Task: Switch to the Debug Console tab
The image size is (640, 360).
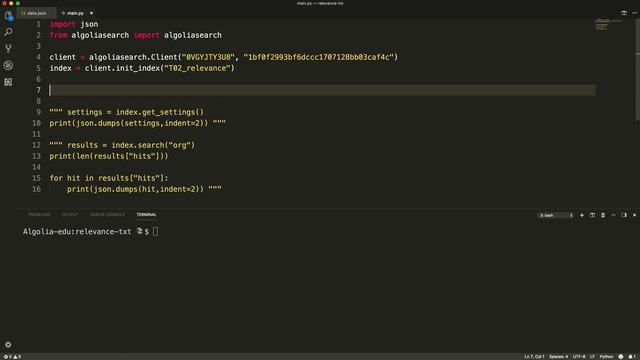Action: [107, 215]
